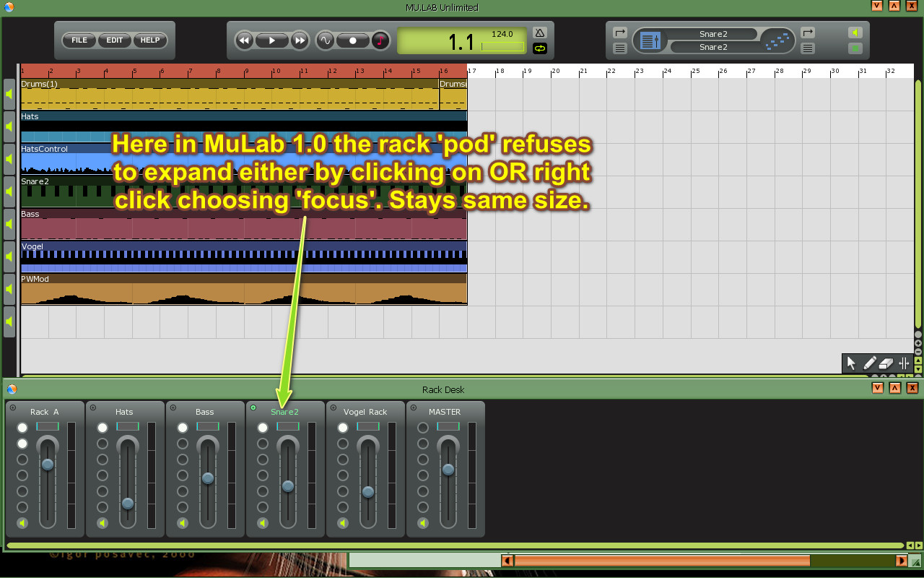Click the Rack A title
The width and height of the screenshot is (924, 578).
(45, 412)
